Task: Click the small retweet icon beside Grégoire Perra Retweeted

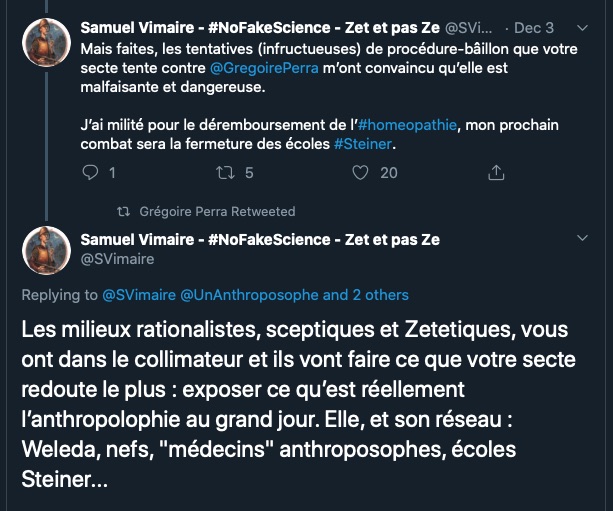Action: [124, 211]
